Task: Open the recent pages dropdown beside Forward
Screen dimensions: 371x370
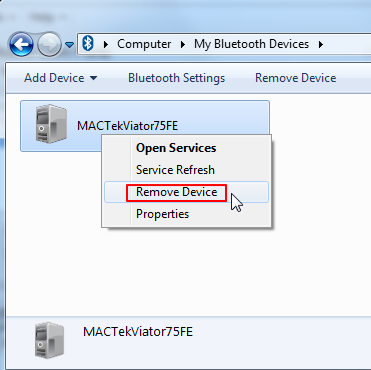Action: (69, 44)
